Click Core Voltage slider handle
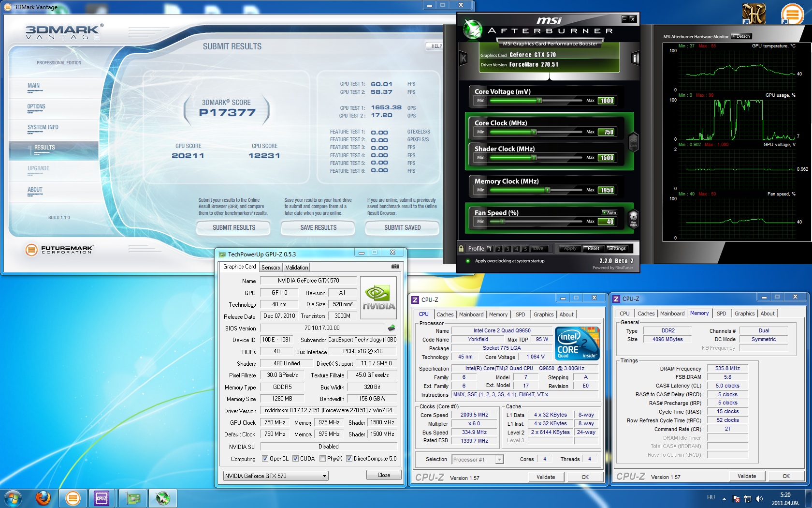This screenshot has height=508, width=812. (539, 101)
